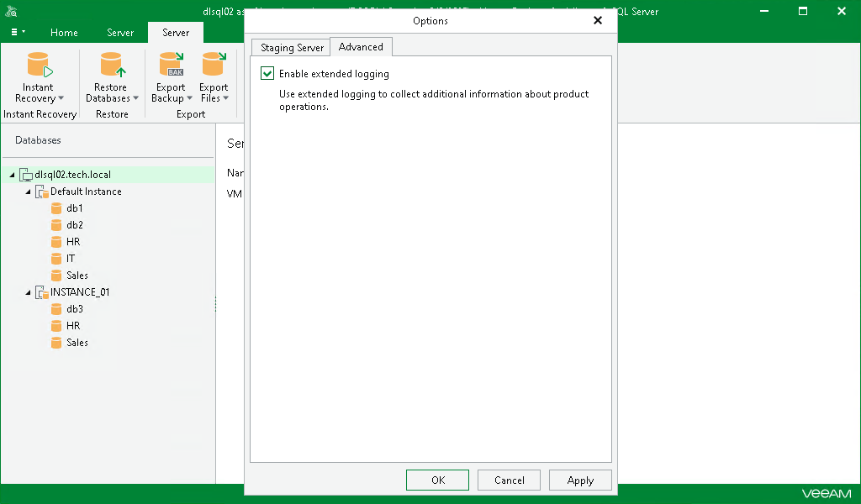Collapse the dlsql02.tech.local tree node

(11, 174)
